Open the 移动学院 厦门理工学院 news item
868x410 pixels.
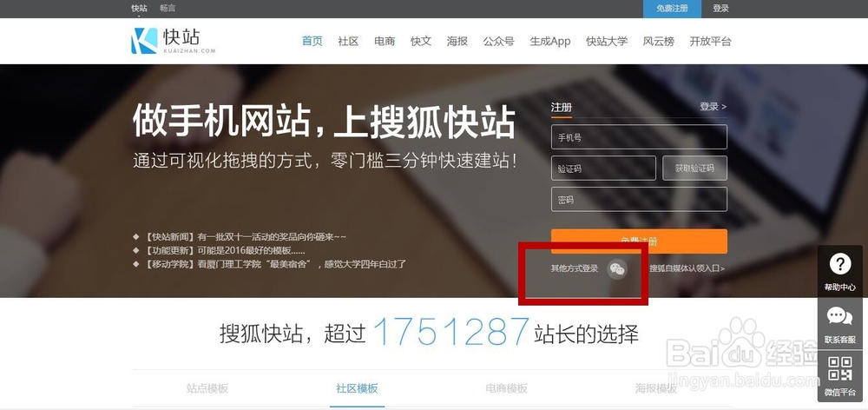274,264
